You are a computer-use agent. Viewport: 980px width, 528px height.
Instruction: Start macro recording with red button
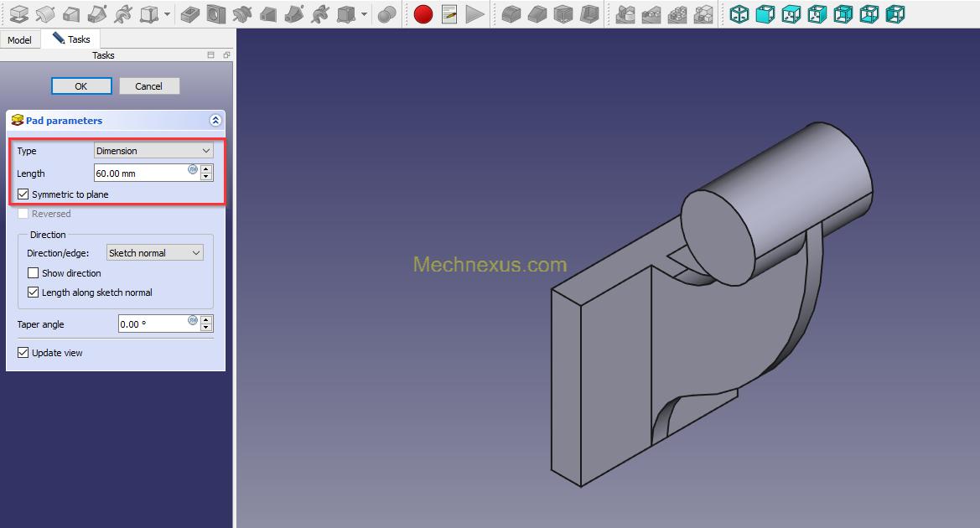pyautogui.click(x=423, y=13)
